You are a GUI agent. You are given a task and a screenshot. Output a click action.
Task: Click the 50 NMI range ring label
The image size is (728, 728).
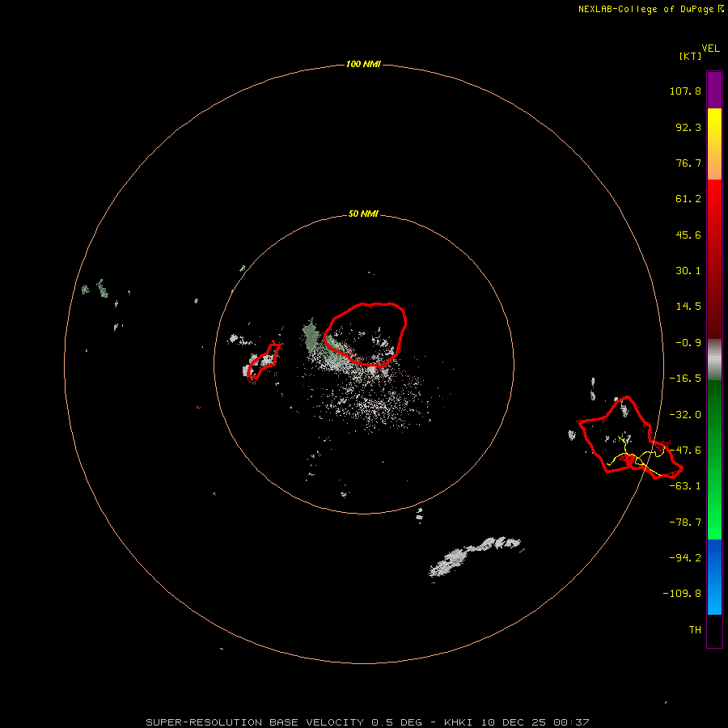click(x=363, y=214)
